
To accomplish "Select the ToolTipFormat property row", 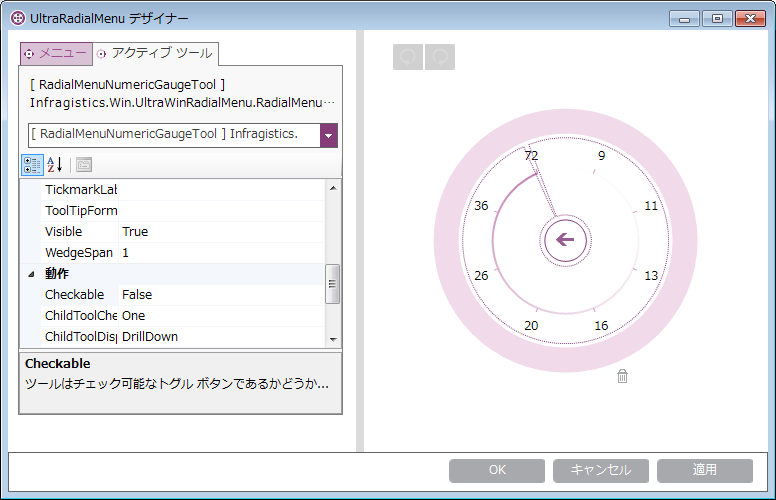I will tap(172, 211).
